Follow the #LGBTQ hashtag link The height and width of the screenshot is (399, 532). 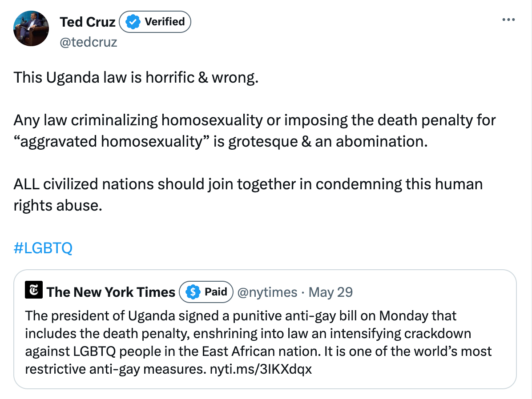43,248
